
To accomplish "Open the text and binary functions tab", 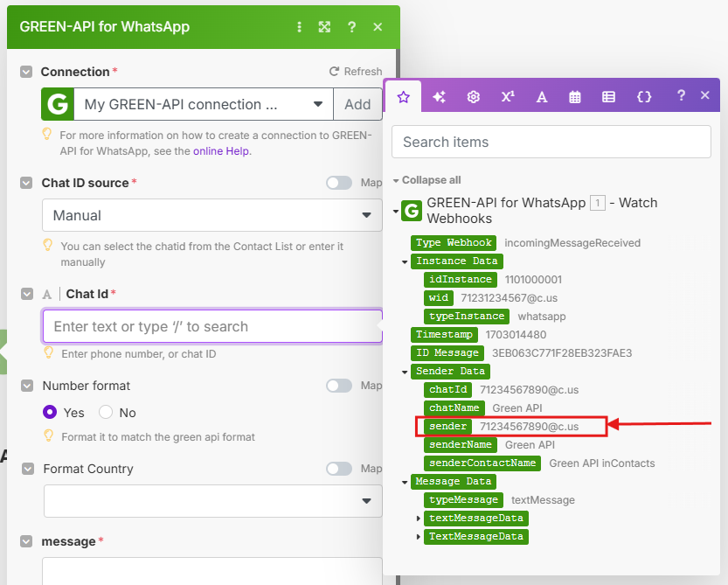I will 541,96.
